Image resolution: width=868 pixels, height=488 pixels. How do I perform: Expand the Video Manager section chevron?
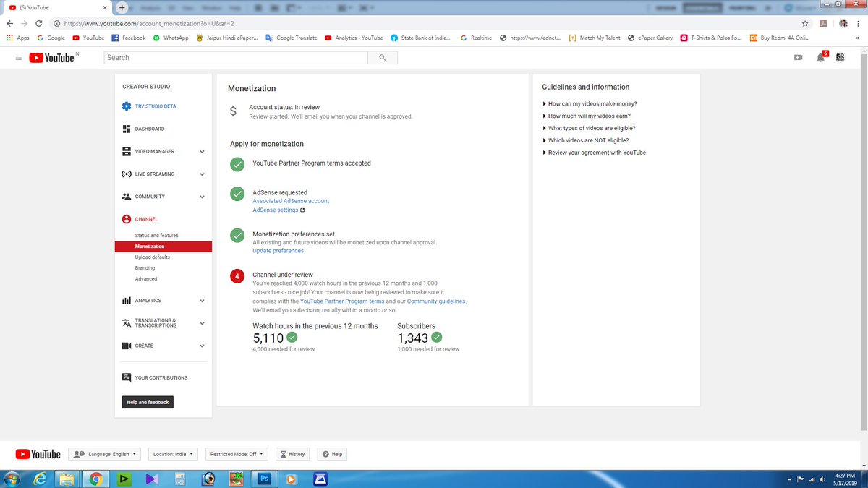[x=202, y=152]
